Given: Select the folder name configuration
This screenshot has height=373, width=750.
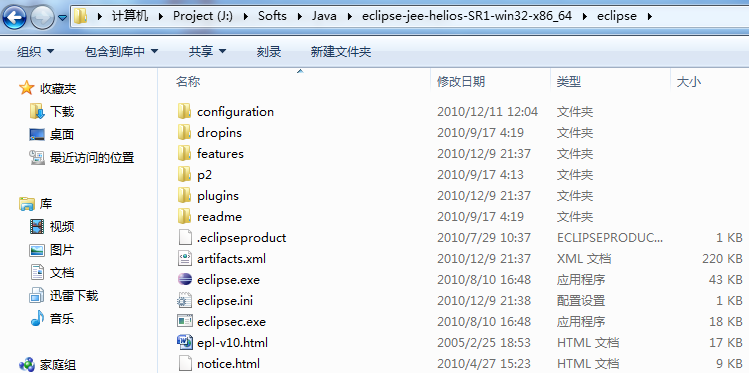Looking at the screenshot, I should pos(235,111).
